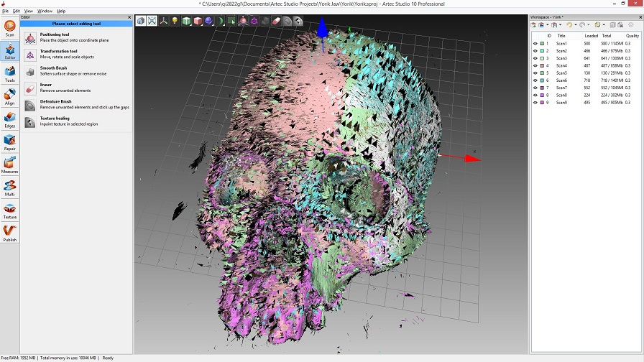Toggle the light bulb lighting icon in the viewport toolbar

[x=175, y=21]
